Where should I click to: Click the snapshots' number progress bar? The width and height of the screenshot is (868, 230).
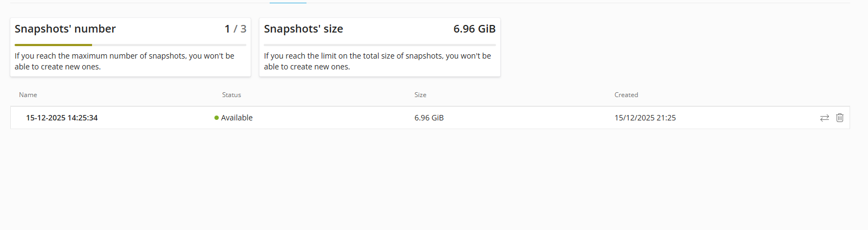click(130, 45)
